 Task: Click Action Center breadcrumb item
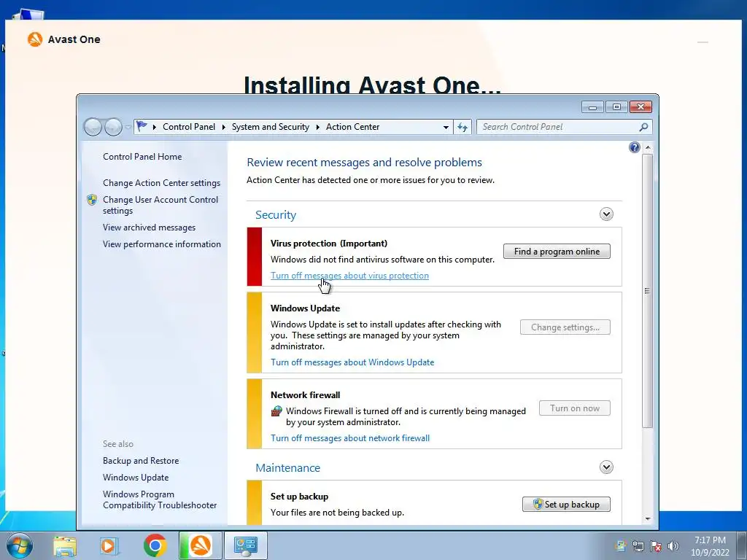[x=352, y=127]
